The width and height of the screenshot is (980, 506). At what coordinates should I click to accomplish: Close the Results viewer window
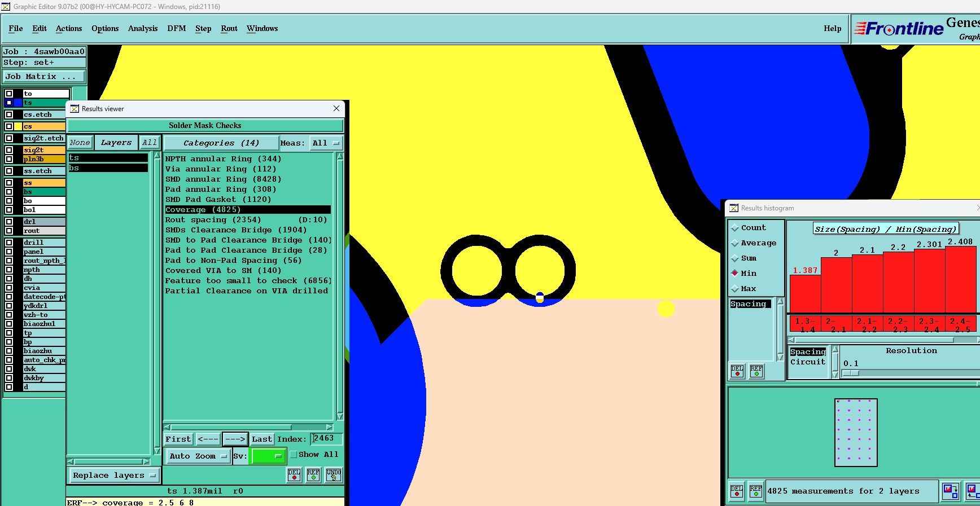click(x=336, y=108)
